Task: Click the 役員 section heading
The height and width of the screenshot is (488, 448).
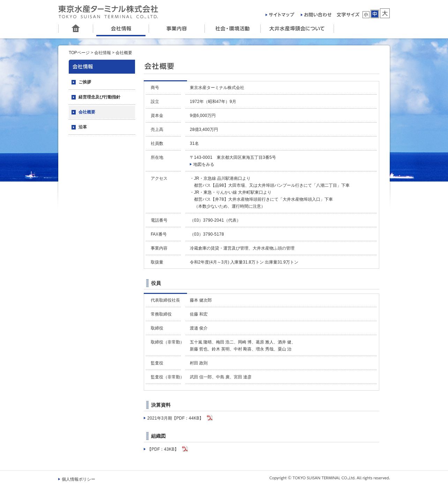Action: (156, 283)
